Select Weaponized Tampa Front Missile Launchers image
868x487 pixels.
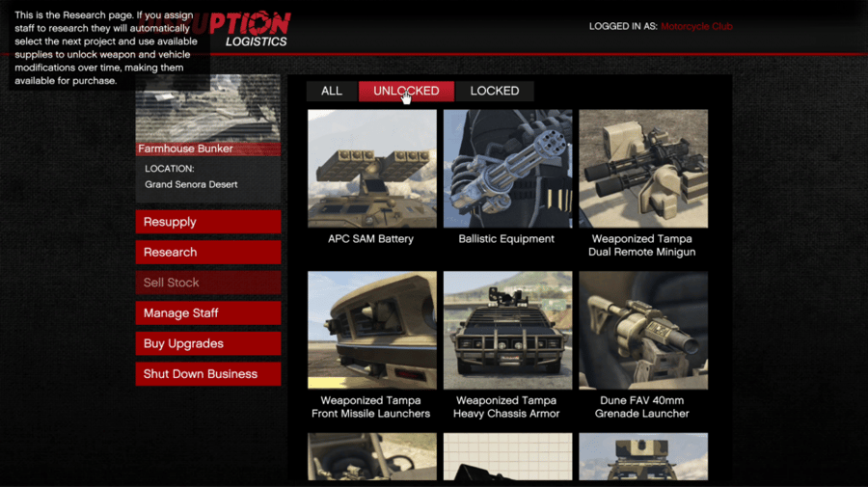click(x=372, y=331)
